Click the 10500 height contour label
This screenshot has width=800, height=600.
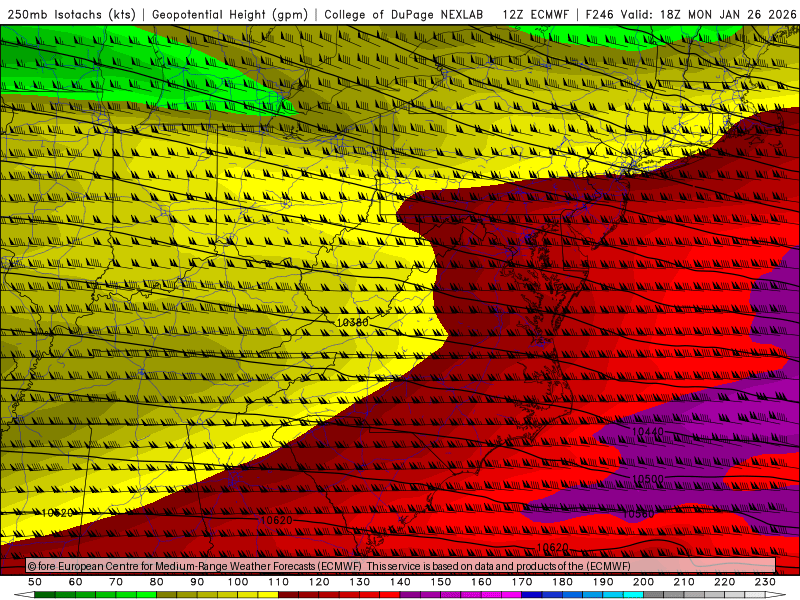pos(647,479)
